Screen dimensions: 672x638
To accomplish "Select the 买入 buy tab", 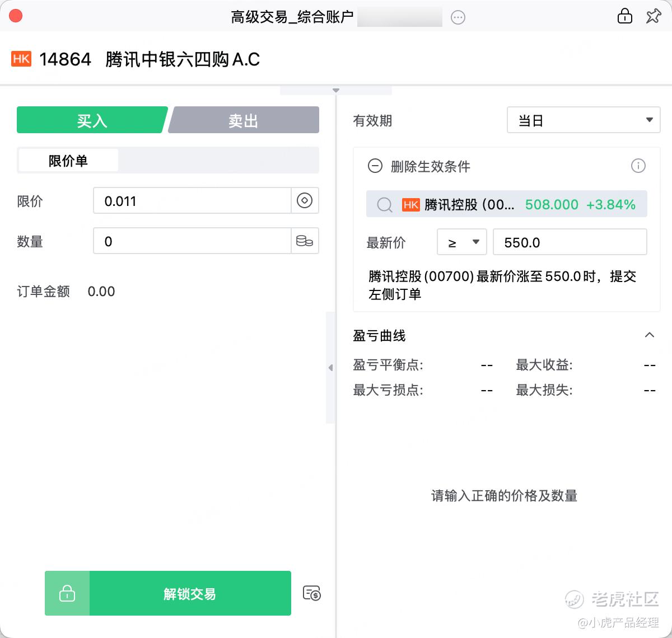I will coord(92,120).
